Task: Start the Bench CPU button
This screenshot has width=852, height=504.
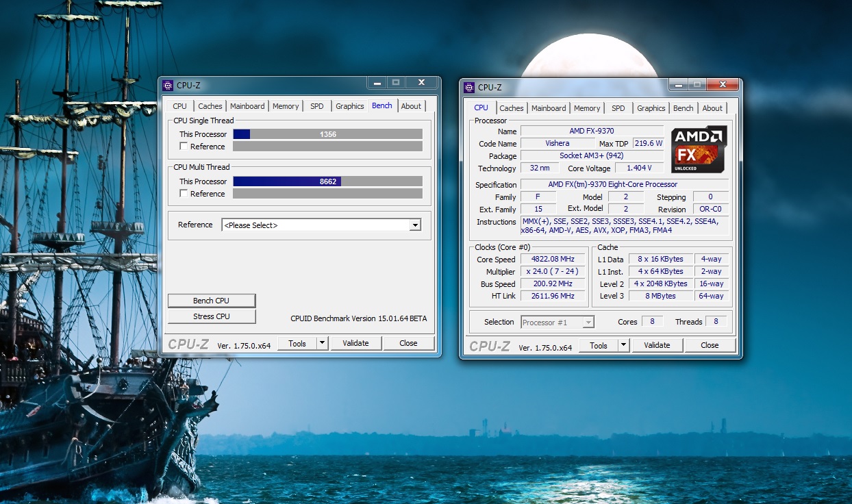Action: (212, 301)
